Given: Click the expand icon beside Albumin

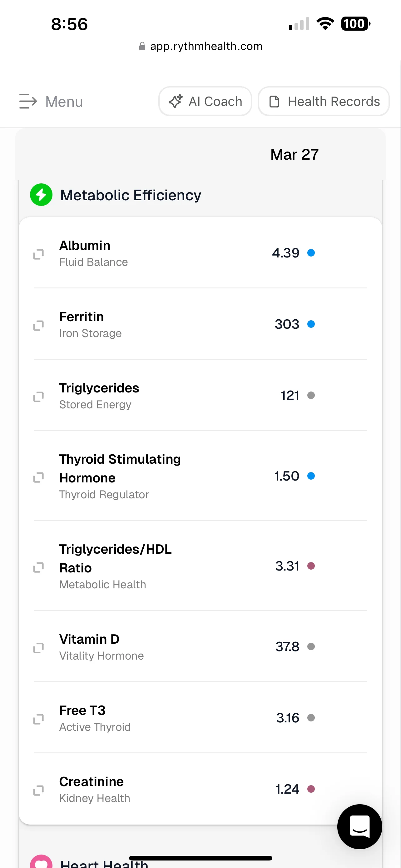Looking at the screenshot, I should (x=38, y=254).
